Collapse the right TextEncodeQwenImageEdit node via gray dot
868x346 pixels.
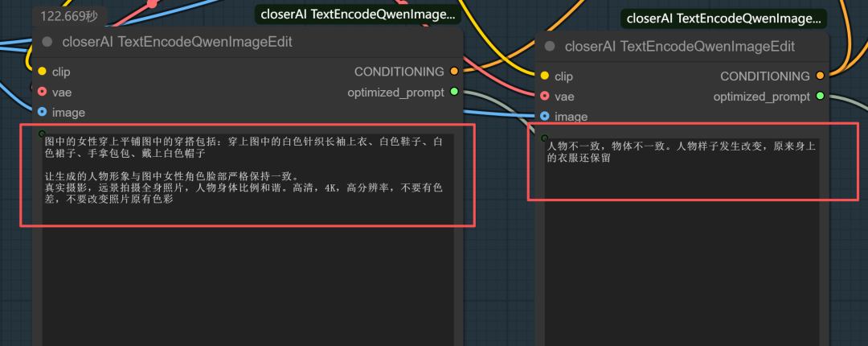[550, 47]
